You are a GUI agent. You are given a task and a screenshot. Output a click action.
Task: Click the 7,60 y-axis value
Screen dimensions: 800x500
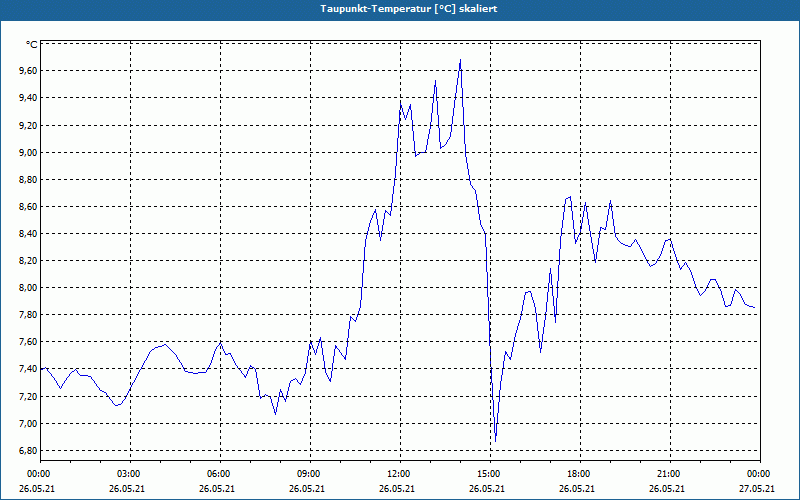pos(28,341)
